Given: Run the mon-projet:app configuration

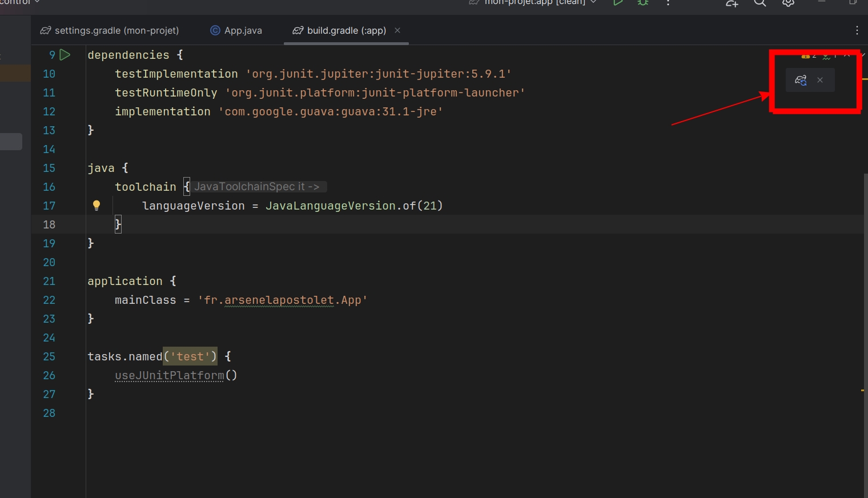Looking at the screenshot, I should [618, 3].
